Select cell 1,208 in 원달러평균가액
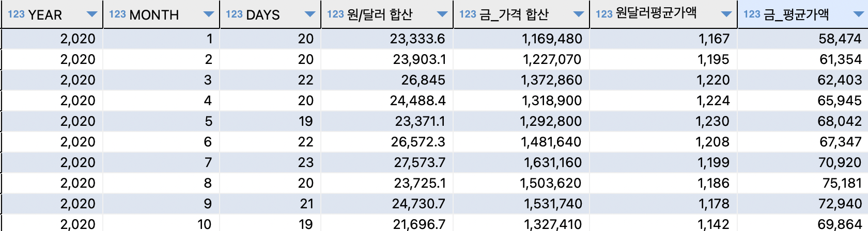The image size is (868, 231). pyautogui.click(x=663, y=142)
